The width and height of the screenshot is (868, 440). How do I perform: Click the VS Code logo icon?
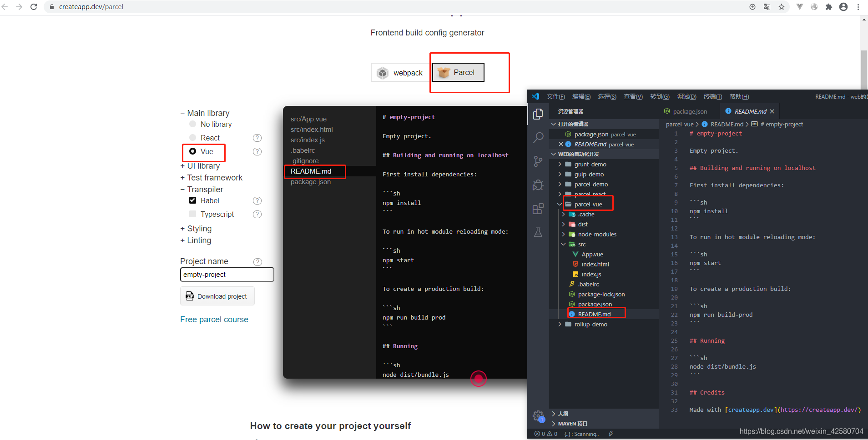(535, 96)
